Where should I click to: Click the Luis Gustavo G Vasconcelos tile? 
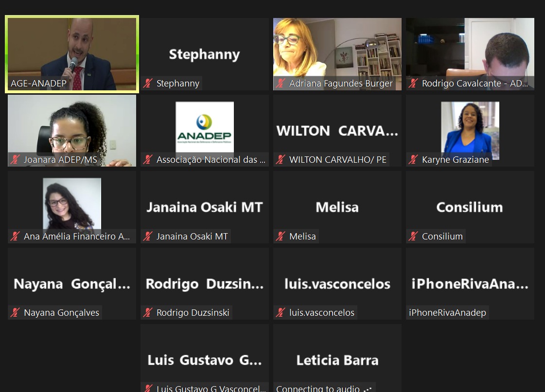click(x=205, y=358)
